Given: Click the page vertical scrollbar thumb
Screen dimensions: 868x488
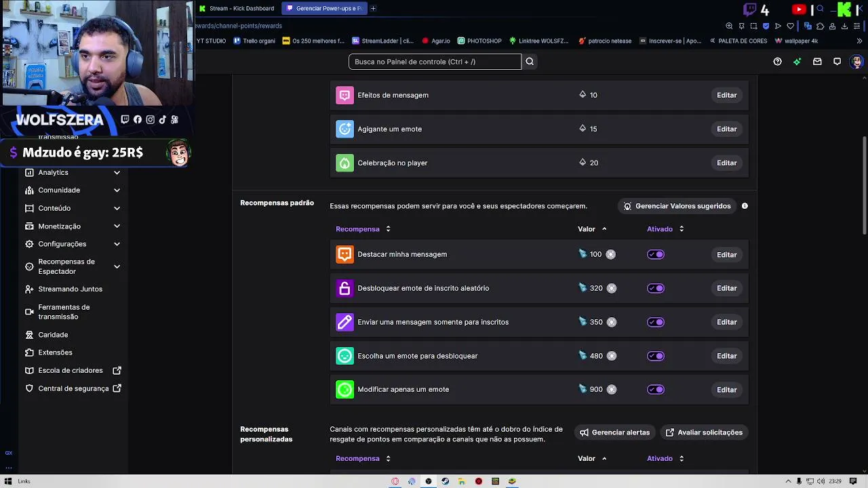Looking at the screenshot, I should (865, 186).
